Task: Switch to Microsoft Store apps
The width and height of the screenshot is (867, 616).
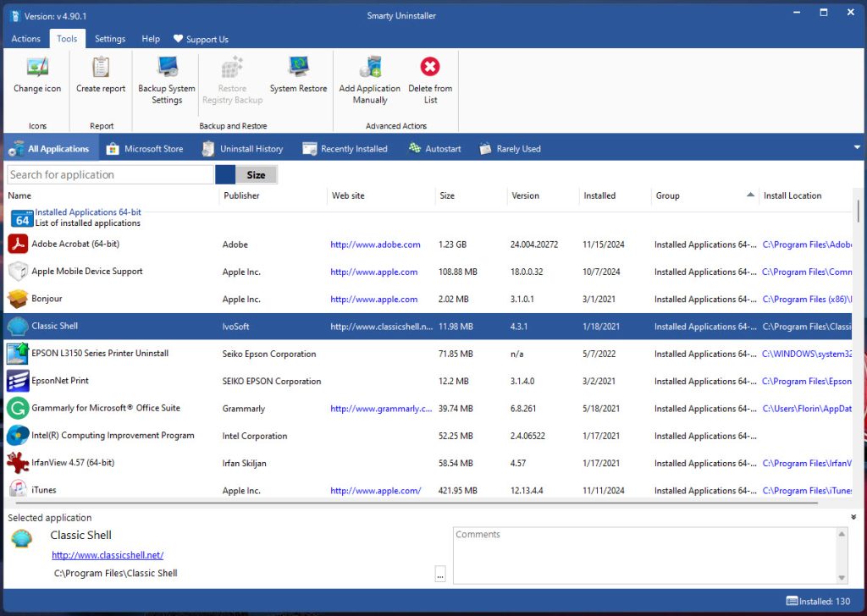Action: [145, 149]
